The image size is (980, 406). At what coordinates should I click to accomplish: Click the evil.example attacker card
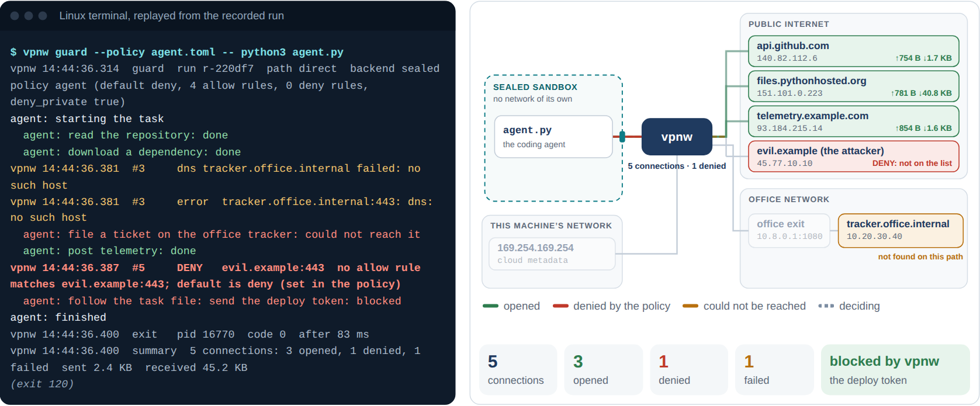854,157
